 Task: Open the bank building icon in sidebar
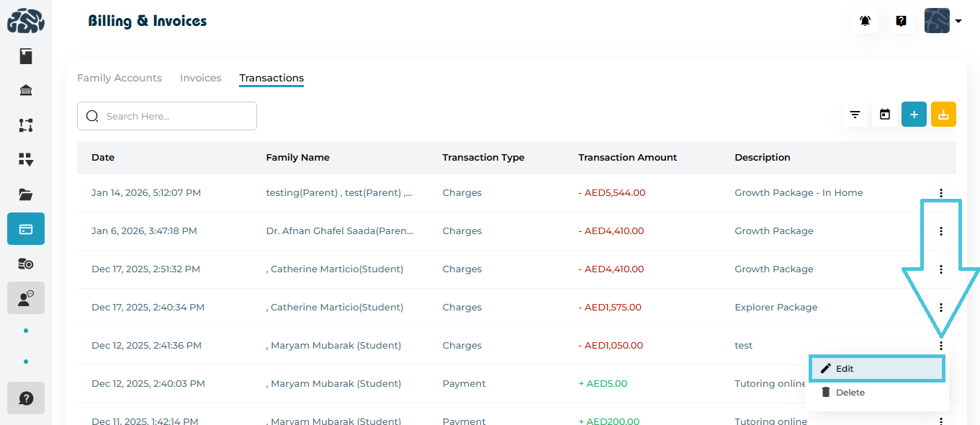[26, 91]
